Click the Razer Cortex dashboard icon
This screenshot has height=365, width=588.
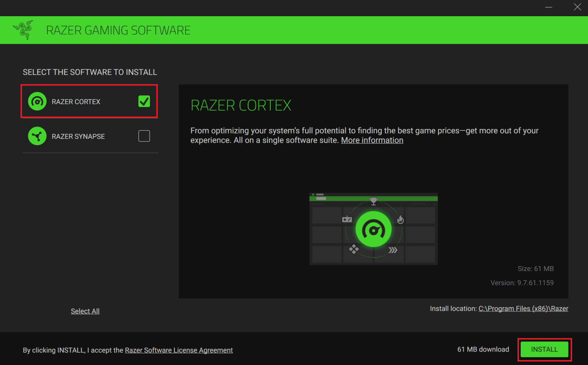(x=37, y=101)
